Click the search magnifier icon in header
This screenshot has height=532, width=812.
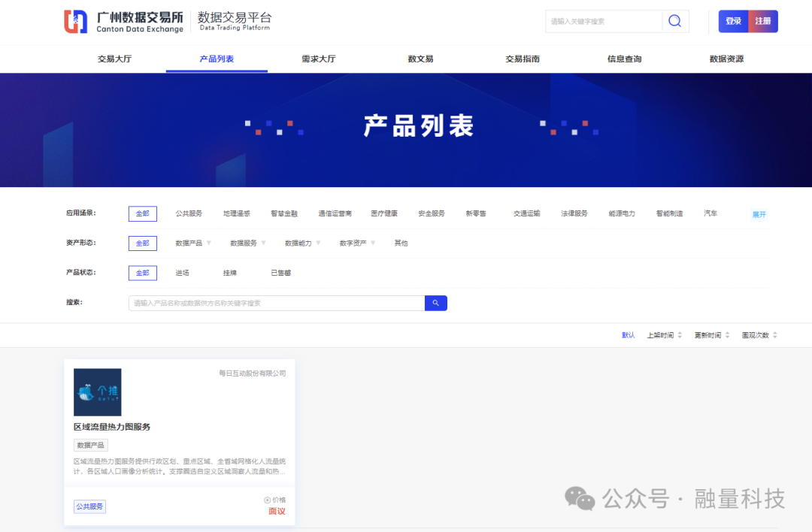tap(674, 21)
